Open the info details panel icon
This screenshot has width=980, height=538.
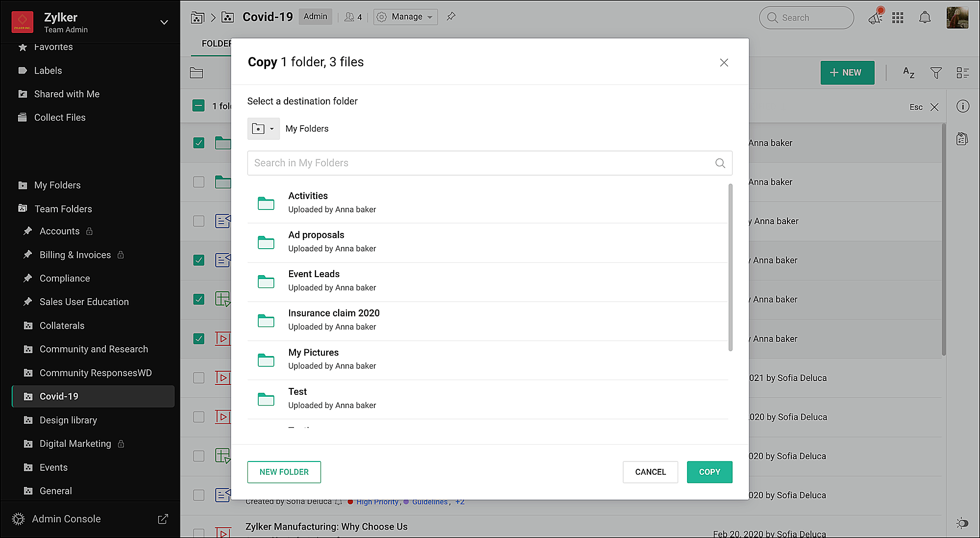963,106
